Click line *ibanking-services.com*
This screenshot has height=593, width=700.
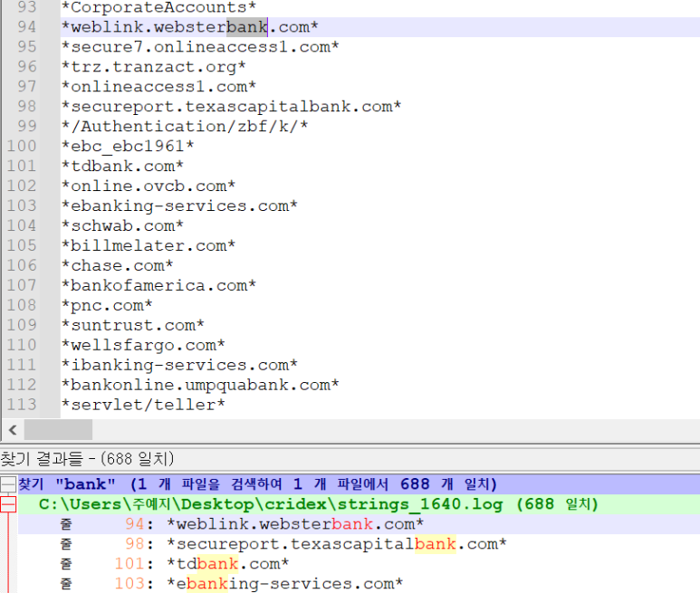pyautogui.click(x=179, y=365)
